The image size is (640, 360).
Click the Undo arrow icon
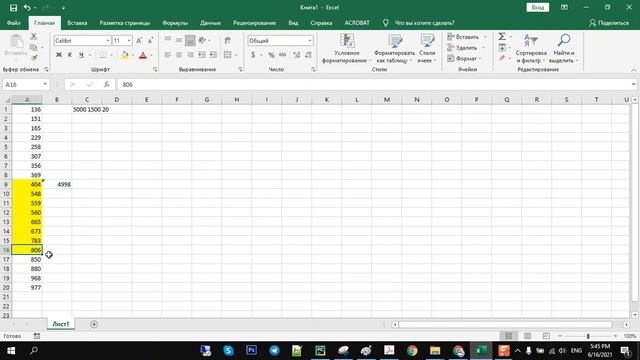click(x=27, y=7)
